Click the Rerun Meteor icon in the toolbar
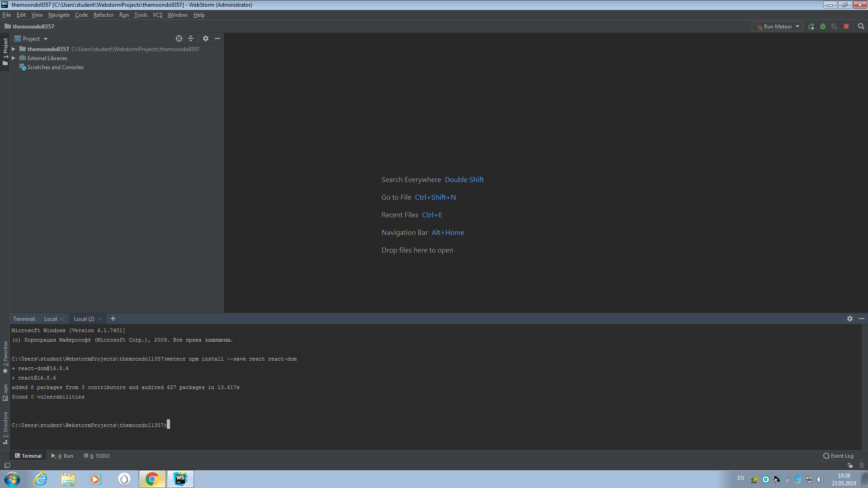 click(811, 27)
